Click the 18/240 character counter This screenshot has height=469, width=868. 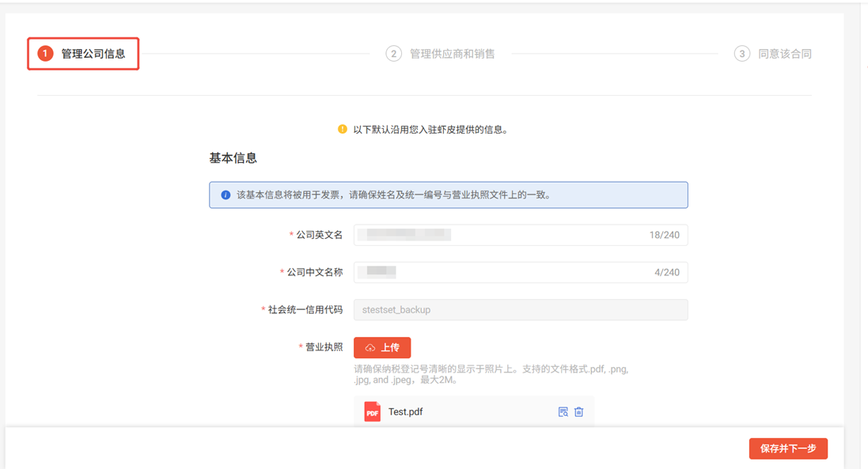(664, 235)
